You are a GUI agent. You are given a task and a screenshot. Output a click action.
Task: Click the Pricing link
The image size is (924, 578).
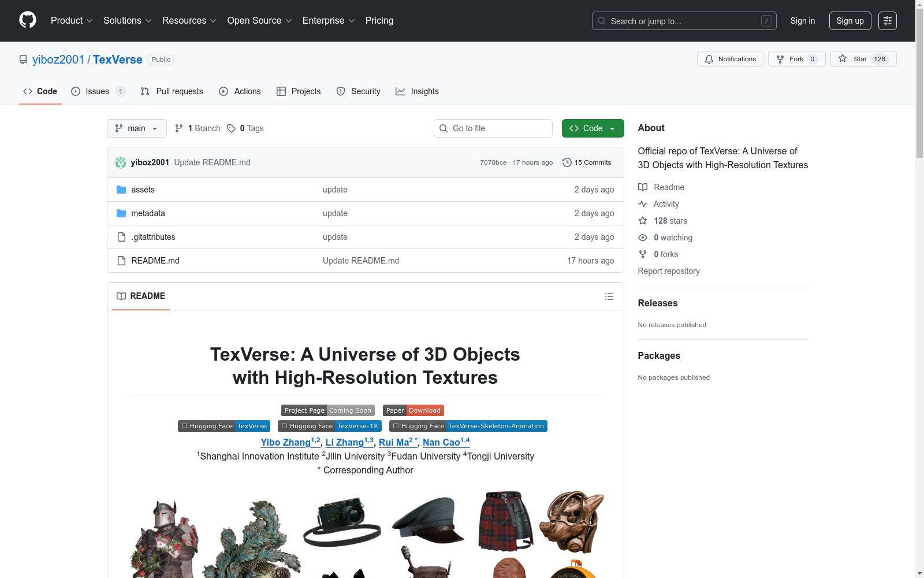click(x=379, y=21)
